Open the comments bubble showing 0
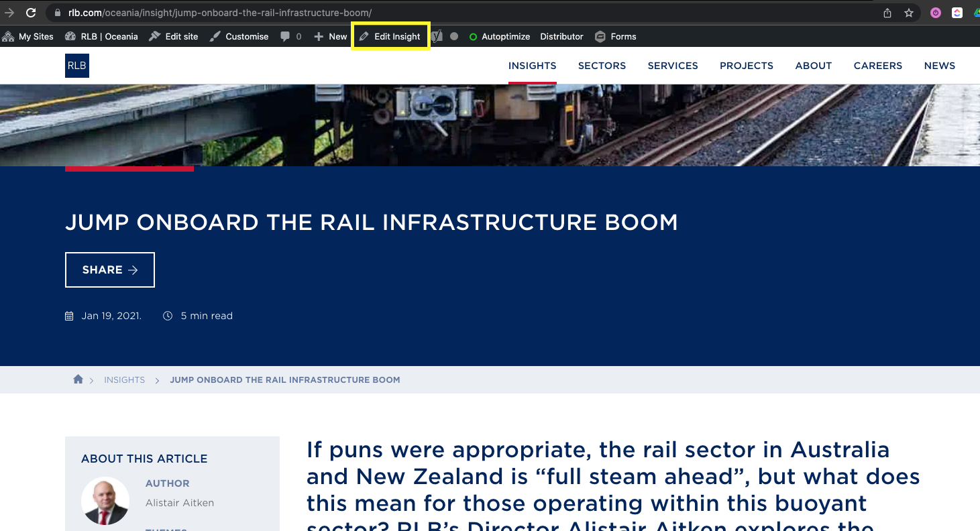980x531 pixels. (291, 36)
